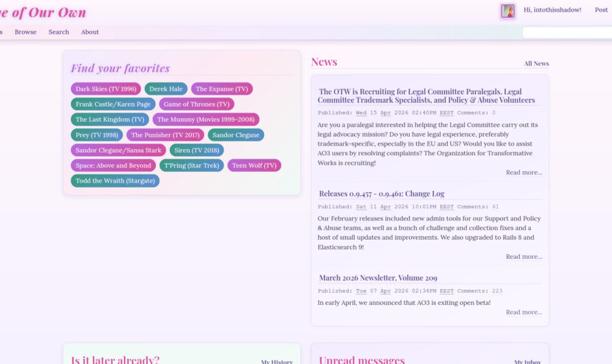Select the Siren (TV 2018) tag
The width and height of the screenshot is (612, 364).
click(197, 150)
